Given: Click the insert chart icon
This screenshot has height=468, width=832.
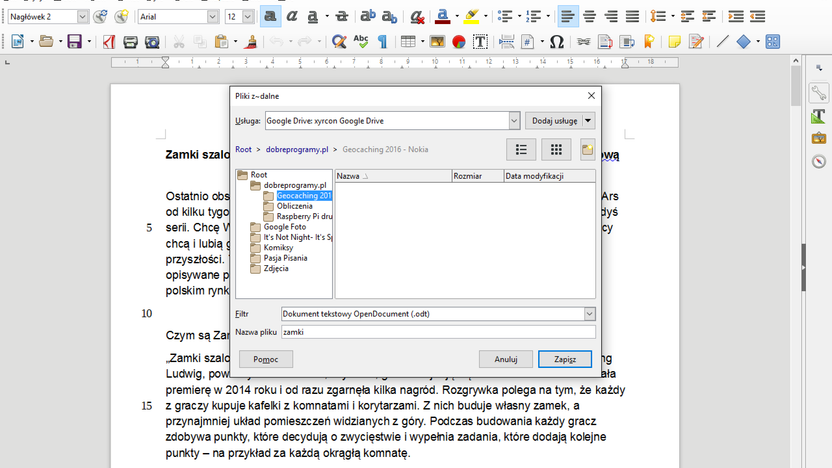Looking at the screenshot, I should point(459,41).
